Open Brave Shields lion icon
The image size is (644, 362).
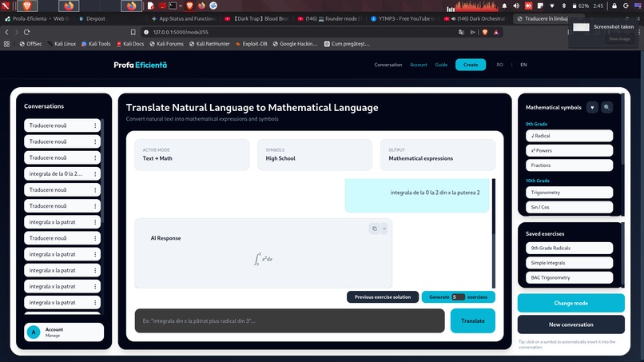[x=485, y=32]
